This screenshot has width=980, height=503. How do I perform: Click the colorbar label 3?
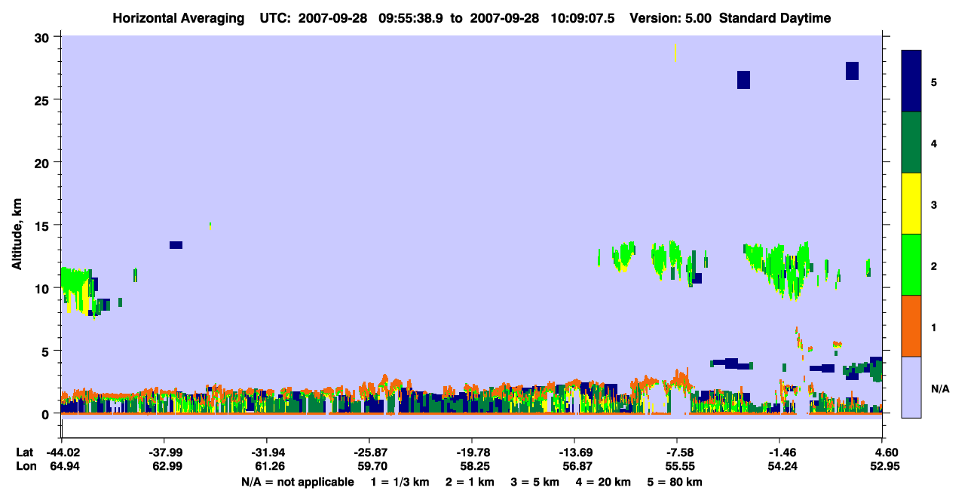934,204
